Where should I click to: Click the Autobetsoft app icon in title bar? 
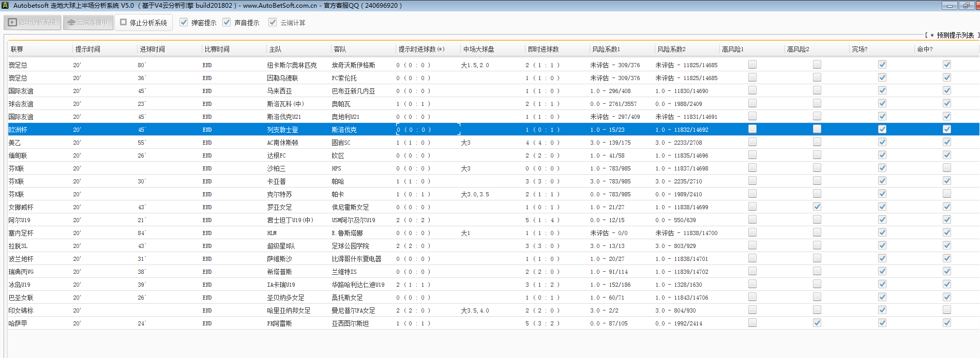coord(5,5)
